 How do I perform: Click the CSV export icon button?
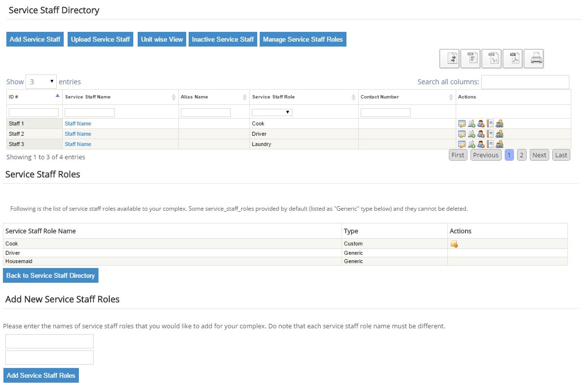[x=470, y=59]
